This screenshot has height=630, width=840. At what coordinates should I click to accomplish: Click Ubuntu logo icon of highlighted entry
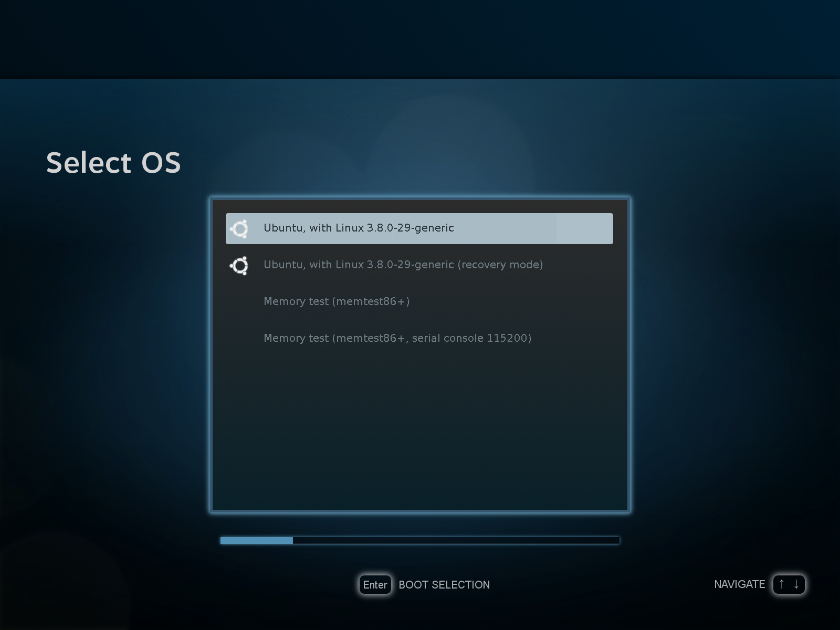coord(239,229)
